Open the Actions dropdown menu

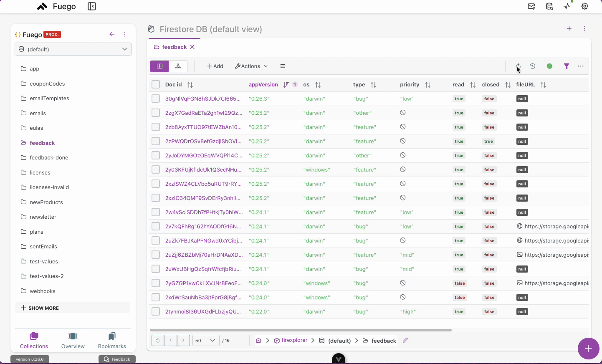click(x=251, y=66)
